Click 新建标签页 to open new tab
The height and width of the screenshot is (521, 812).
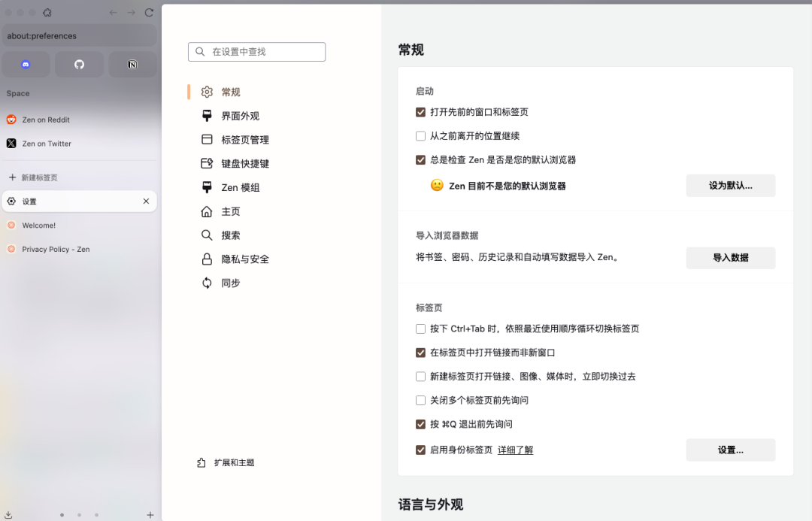79,177
